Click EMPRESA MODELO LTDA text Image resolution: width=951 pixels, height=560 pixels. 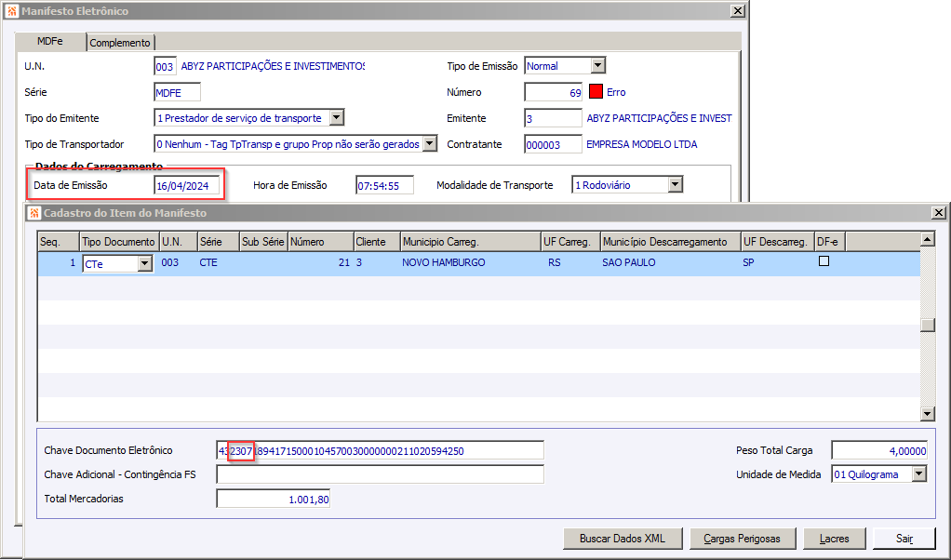[x=642, y=144]
